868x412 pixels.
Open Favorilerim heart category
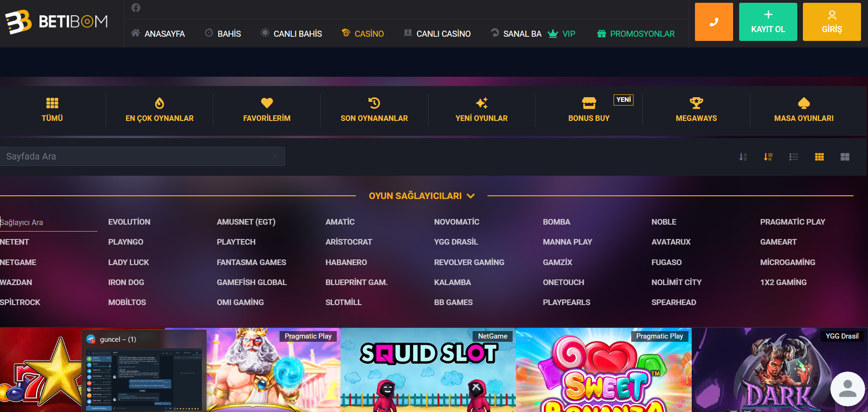click(267, 110)
